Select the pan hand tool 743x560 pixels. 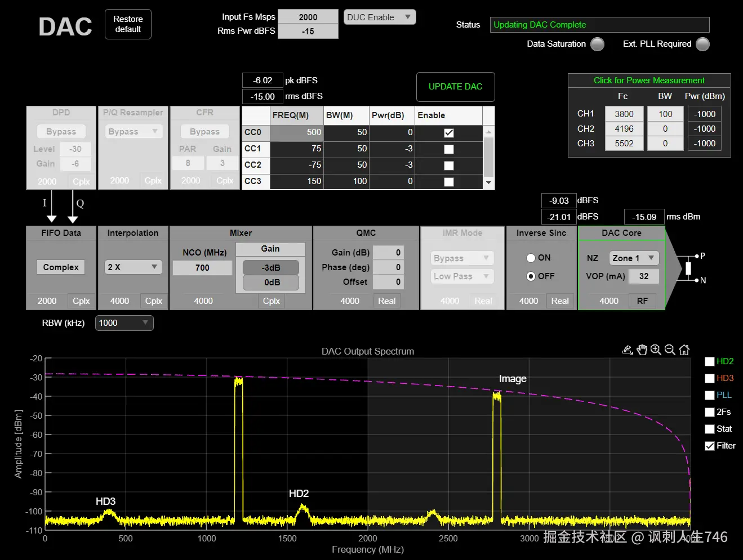click(x=642, y=350)
